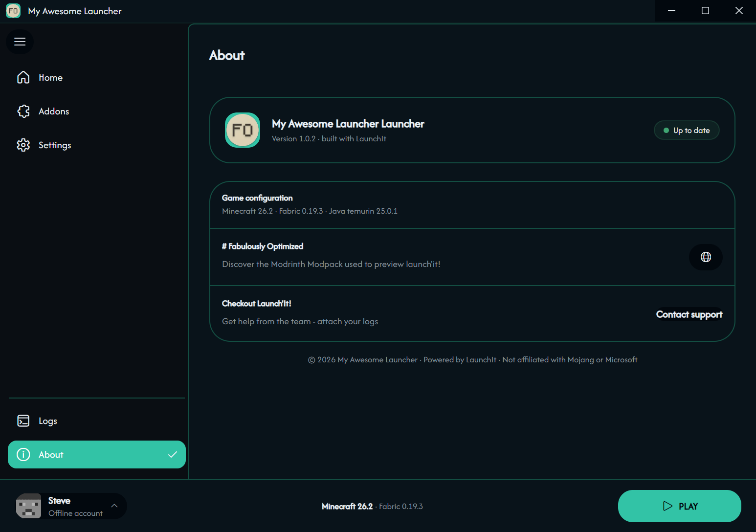Click the Checkout Launch'It! heading
This screenshot has width=756, height=532.
[x=257, y=304]
